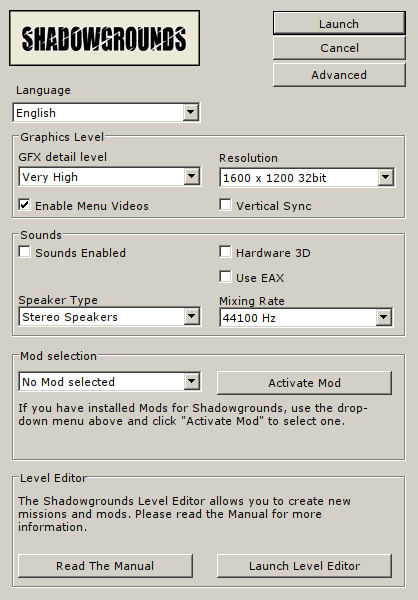Expand the Language dropdown arrow

point(191,112)
